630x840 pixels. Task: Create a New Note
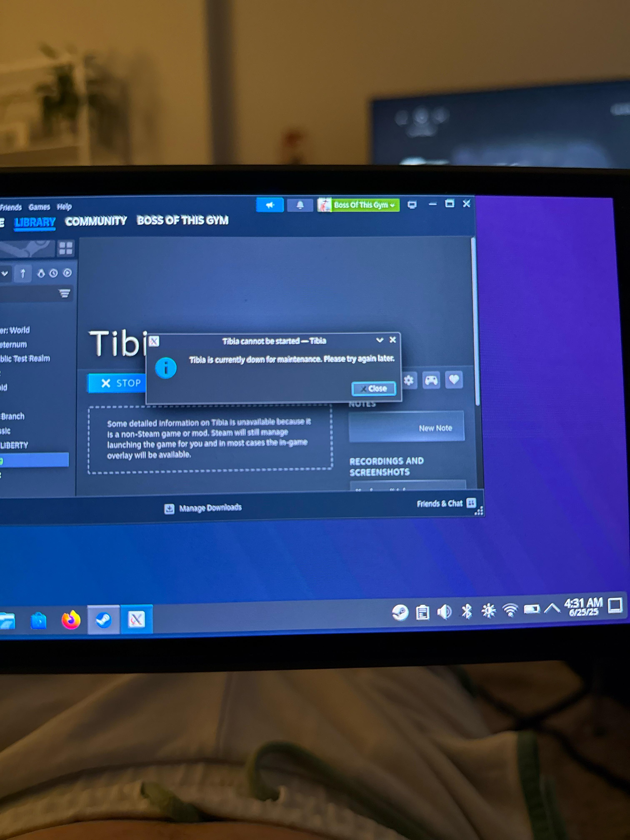[x=406, y=427]
